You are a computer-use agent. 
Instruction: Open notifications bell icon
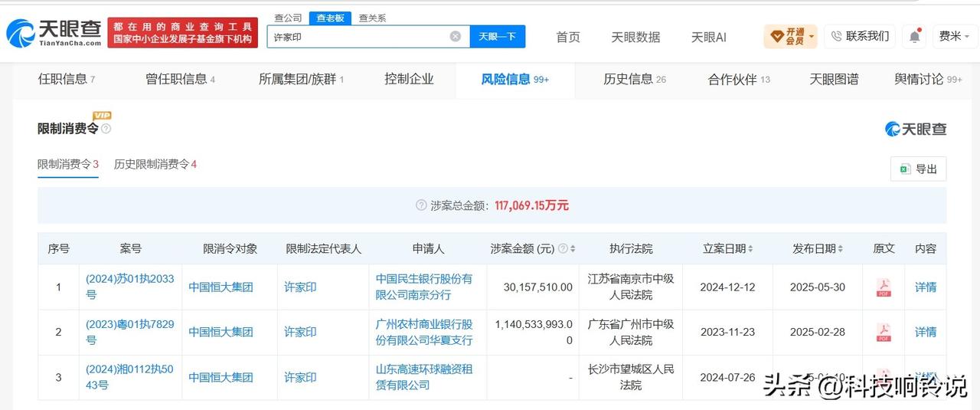(x=915, y=36)
